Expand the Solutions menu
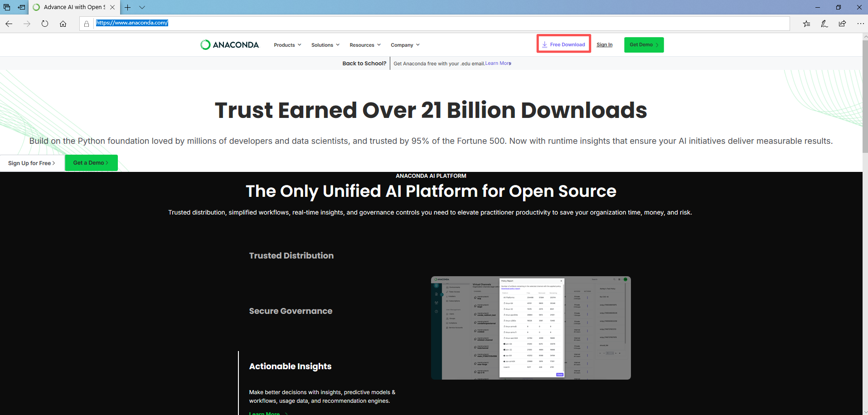868x415 pixels. point(325,45)
